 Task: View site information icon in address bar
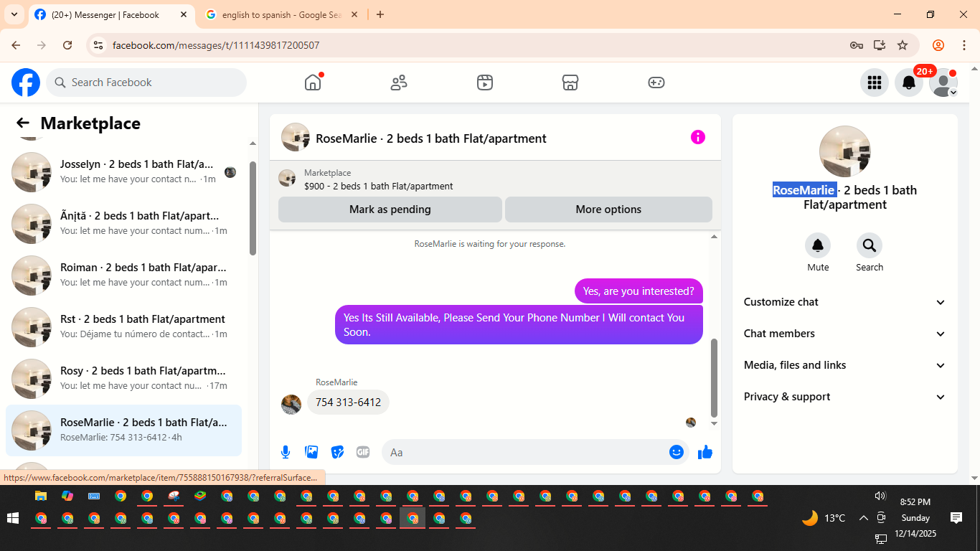tap(99, 45)
